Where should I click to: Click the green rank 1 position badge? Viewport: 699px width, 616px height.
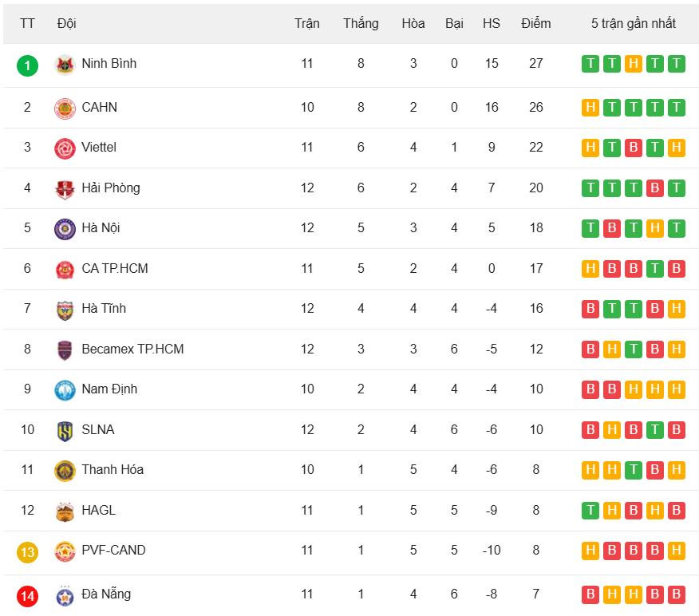27,65
